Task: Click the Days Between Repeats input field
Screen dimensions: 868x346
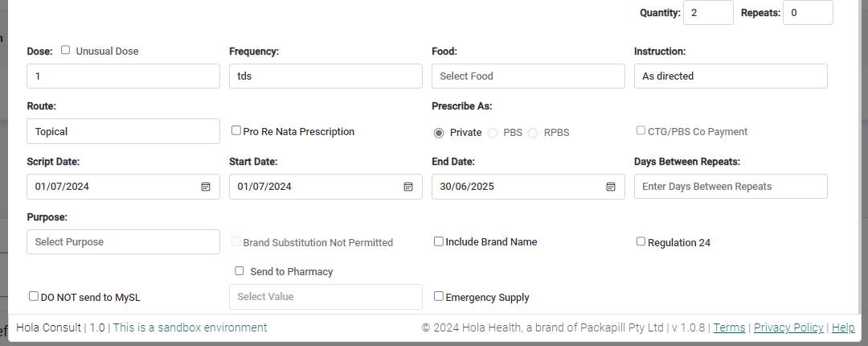Action: 731,187
